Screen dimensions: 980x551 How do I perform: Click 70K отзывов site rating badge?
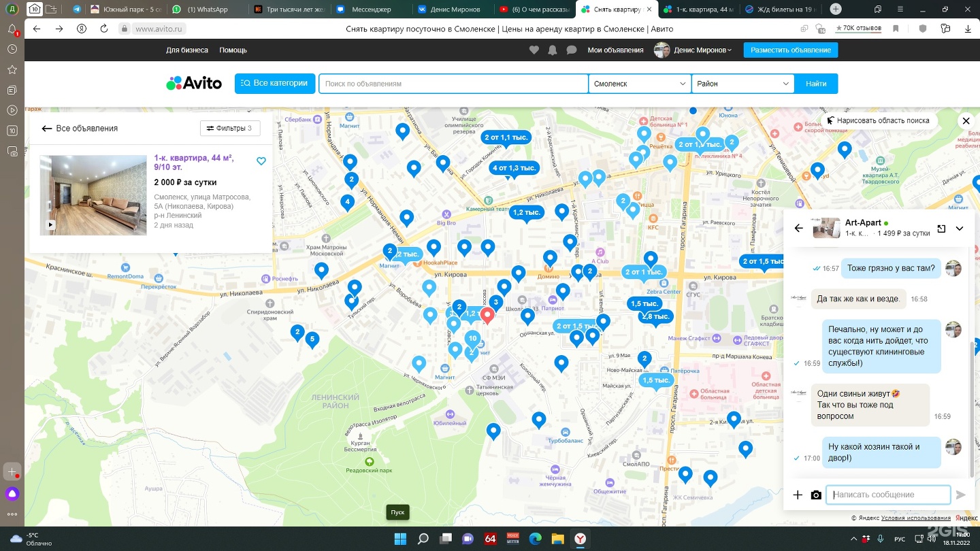pyautogui.click(x=857, y=29)
